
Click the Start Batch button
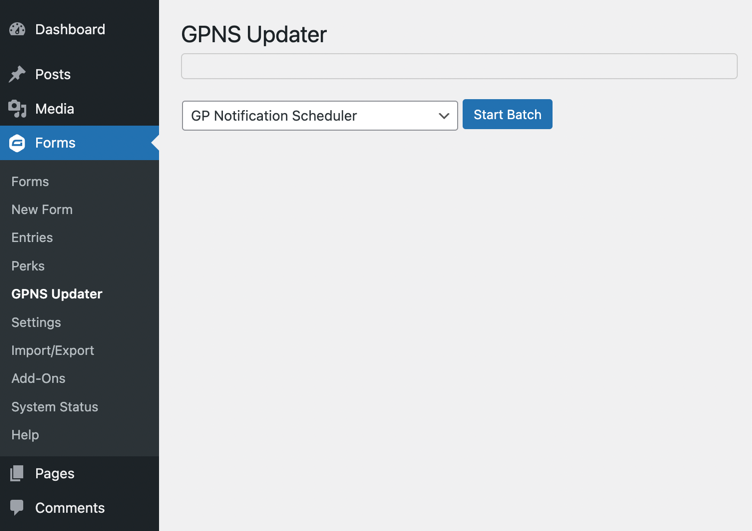507,114
